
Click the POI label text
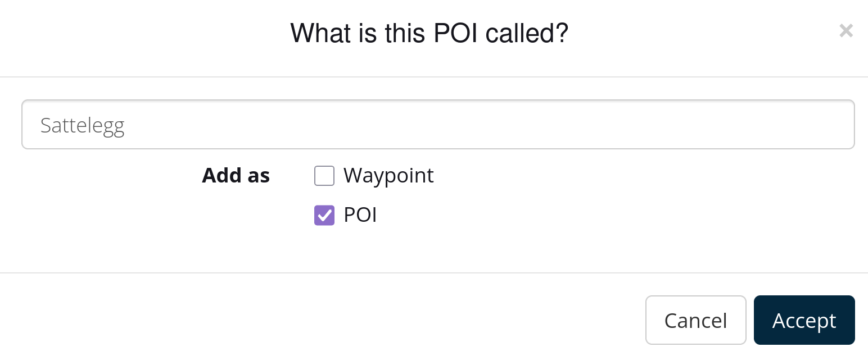tap(360, 215)
